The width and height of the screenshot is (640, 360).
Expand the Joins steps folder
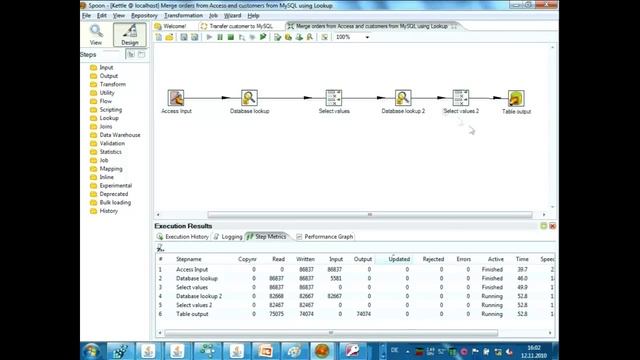coord(101,127)
